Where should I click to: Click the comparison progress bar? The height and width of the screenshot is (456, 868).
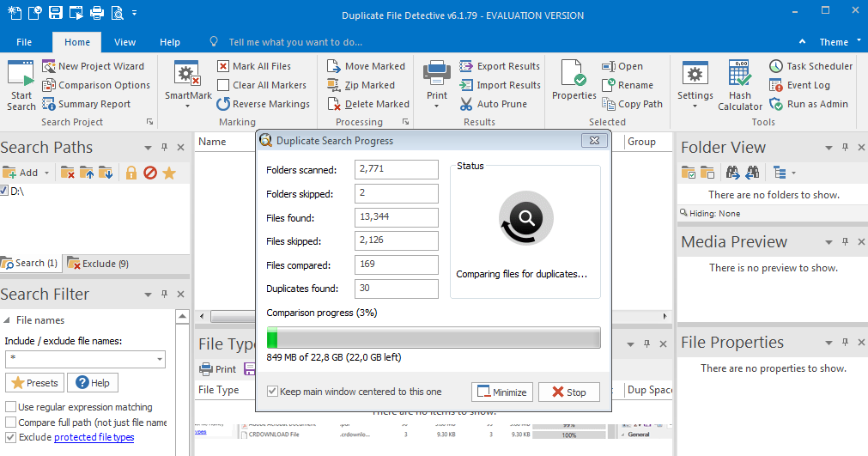pos(434,337)
